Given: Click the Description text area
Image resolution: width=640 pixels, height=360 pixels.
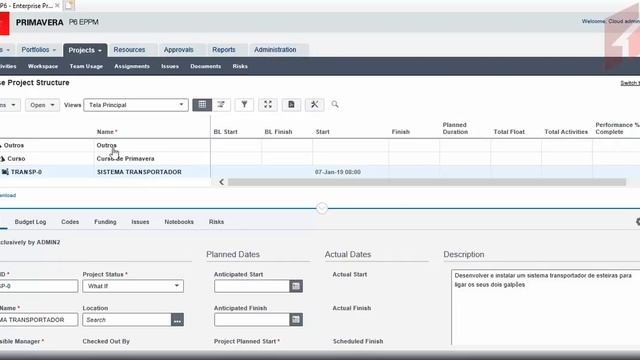Looking at the screenshot, I should (546, 307).
